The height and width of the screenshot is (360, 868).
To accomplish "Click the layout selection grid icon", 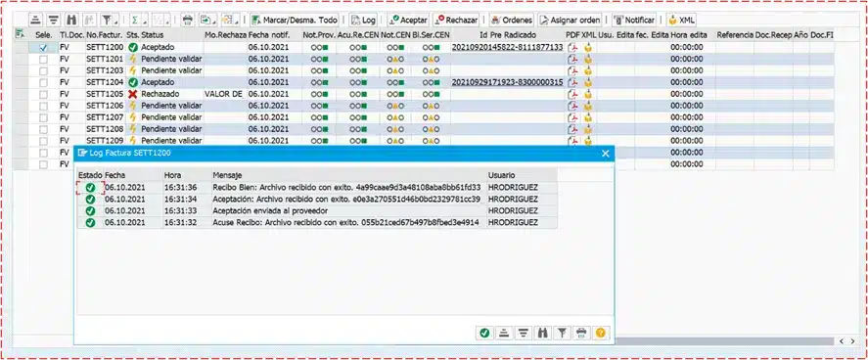I will (226, 20).
